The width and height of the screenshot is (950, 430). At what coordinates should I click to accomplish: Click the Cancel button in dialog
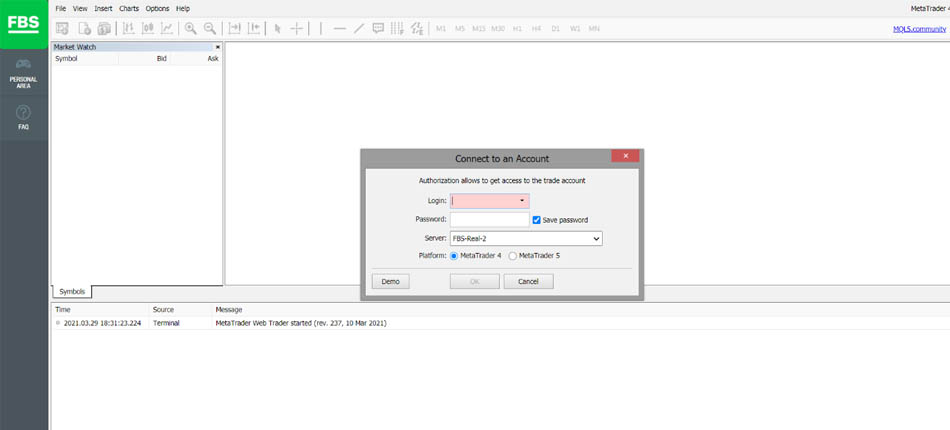coord(528,282)
